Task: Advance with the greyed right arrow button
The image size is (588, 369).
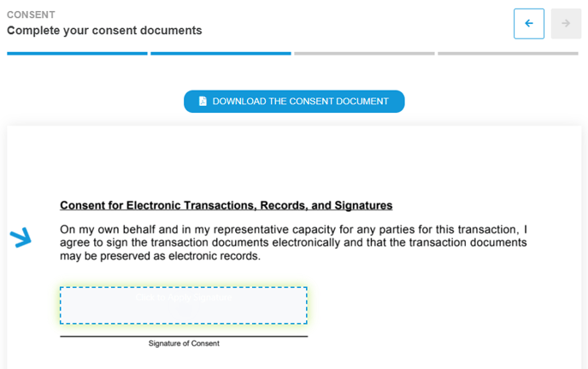Action: [x=566, y=24]
